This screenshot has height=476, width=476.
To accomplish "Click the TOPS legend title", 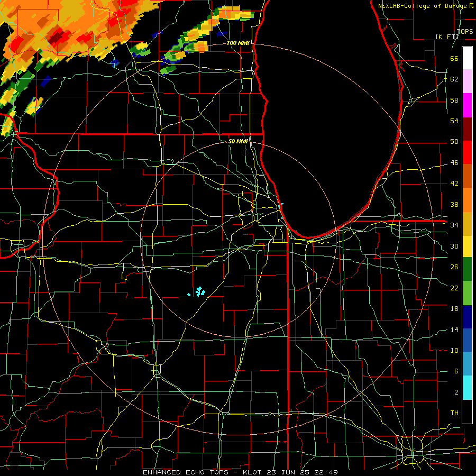I will click(x=465, y=31).
